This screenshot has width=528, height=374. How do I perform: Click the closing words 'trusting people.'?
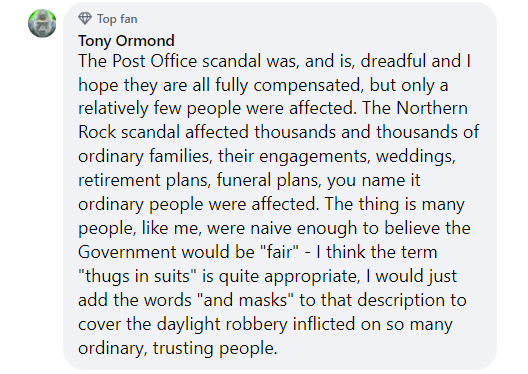[x=215, y=348]
